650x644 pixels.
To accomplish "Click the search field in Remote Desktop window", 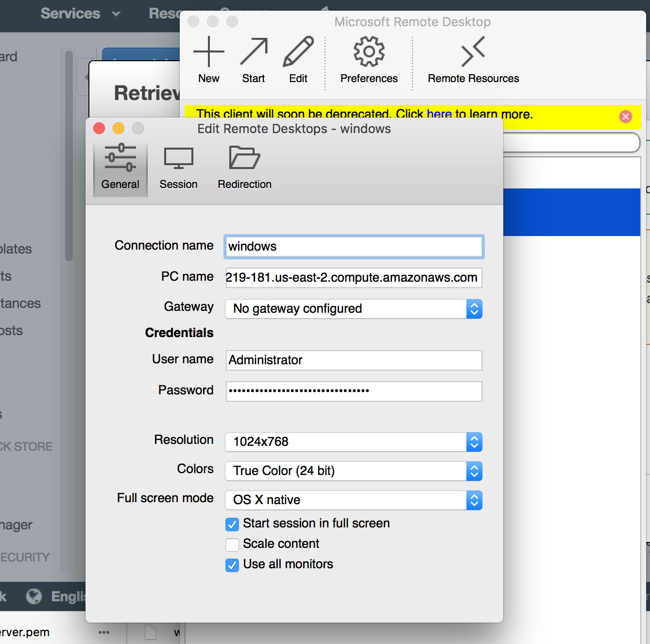I will click(x=571, y=143).
